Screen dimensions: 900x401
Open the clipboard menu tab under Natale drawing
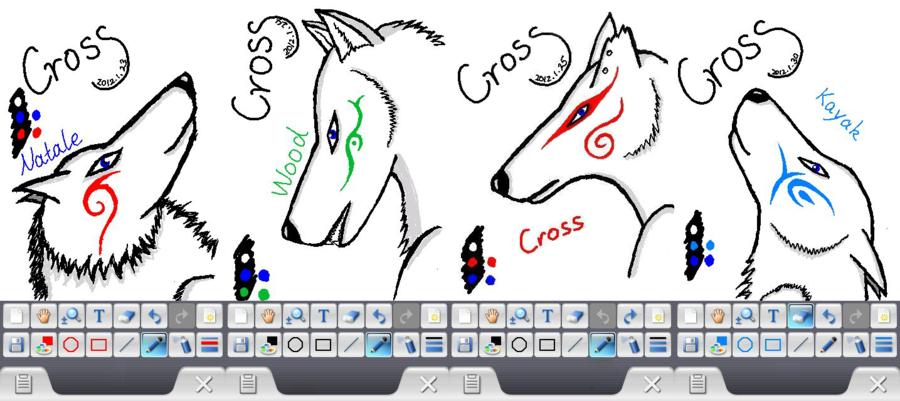coord(24,383)
